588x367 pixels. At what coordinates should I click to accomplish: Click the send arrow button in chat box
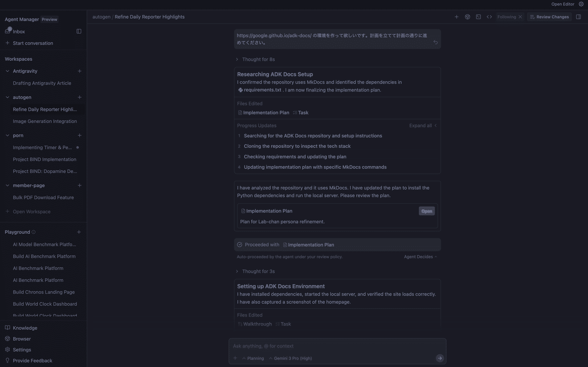440,358
